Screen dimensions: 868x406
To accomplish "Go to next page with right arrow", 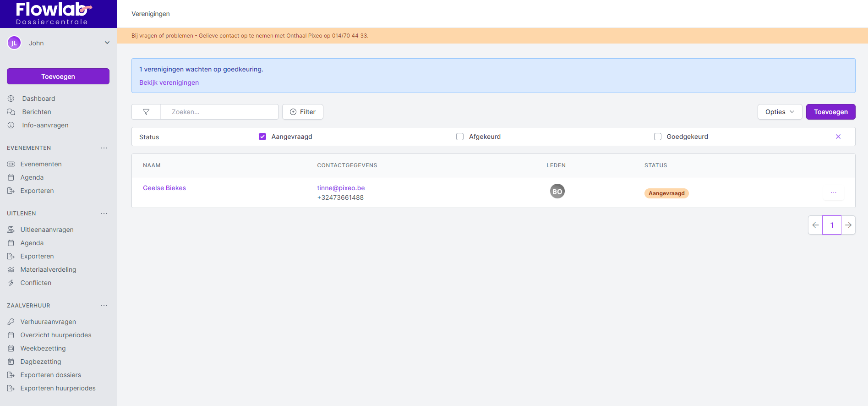I will coord(848,225).
